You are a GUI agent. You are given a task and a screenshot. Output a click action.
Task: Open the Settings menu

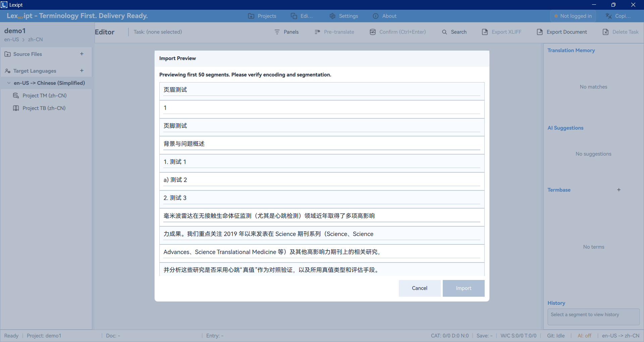[x=344, y=16]
